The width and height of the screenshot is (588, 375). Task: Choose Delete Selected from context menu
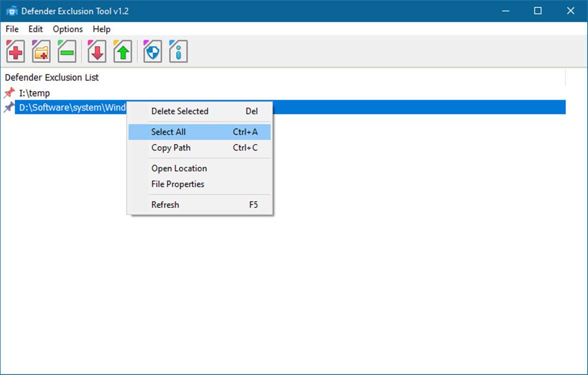199,111
